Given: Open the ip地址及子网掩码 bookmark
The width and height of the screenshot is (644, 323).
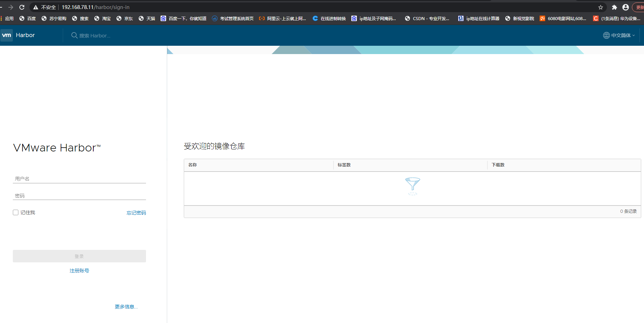Looking at the screenshot, I should (x=374, y=19).
